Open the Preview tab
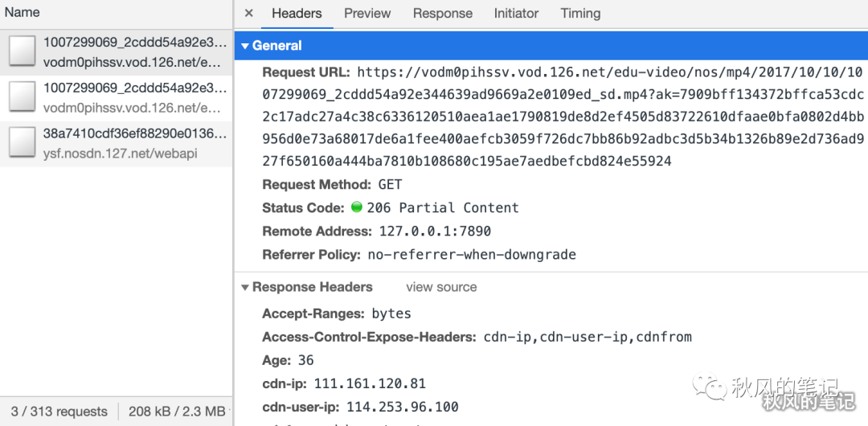Viewport: 868px width, 426px height. tap(367, 14)
